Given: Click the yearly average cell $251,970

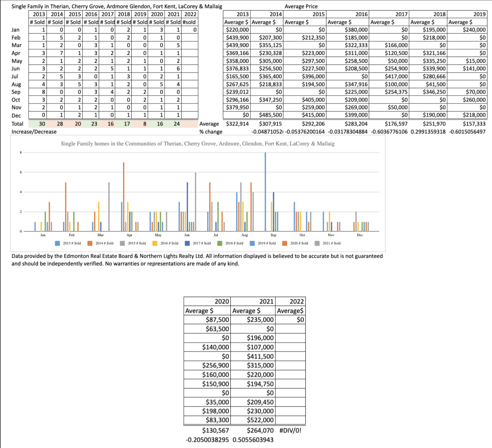Looking at the screenshot, I should tap(434, 124).
